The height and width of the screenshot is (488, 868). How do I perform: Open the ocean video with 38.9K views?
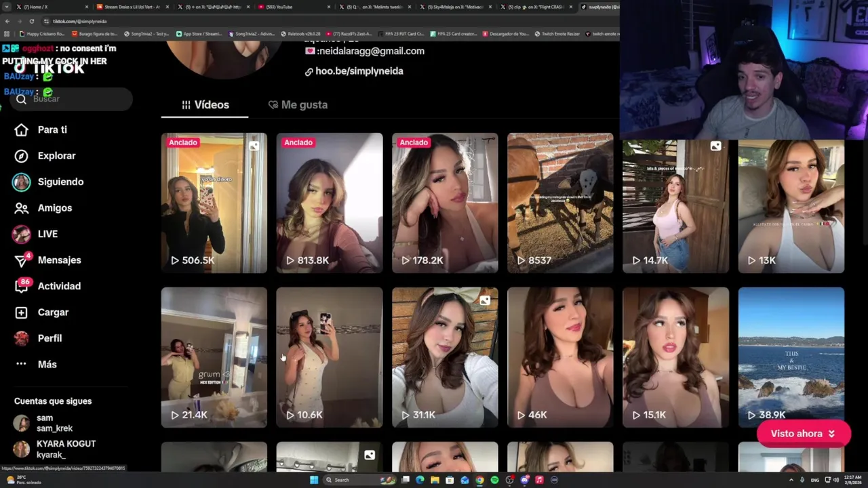coord(791,358)
